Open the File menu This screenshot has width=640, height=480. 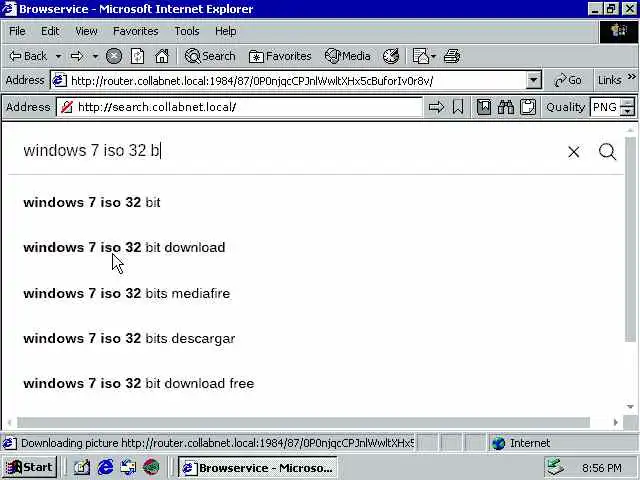[x=17, y=31]
